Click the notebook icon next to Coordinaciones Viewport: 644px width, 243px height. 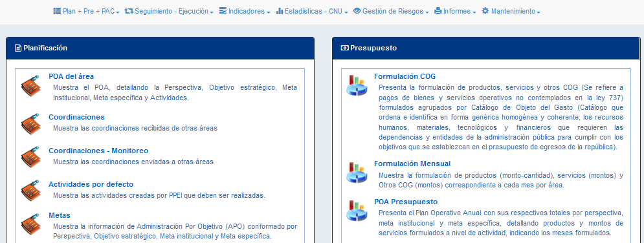(31, 123)
